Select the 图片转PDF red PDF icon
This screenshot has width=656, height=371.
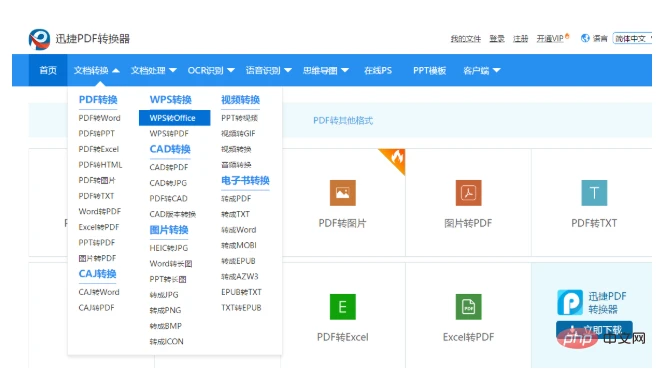tap(468, 193)
